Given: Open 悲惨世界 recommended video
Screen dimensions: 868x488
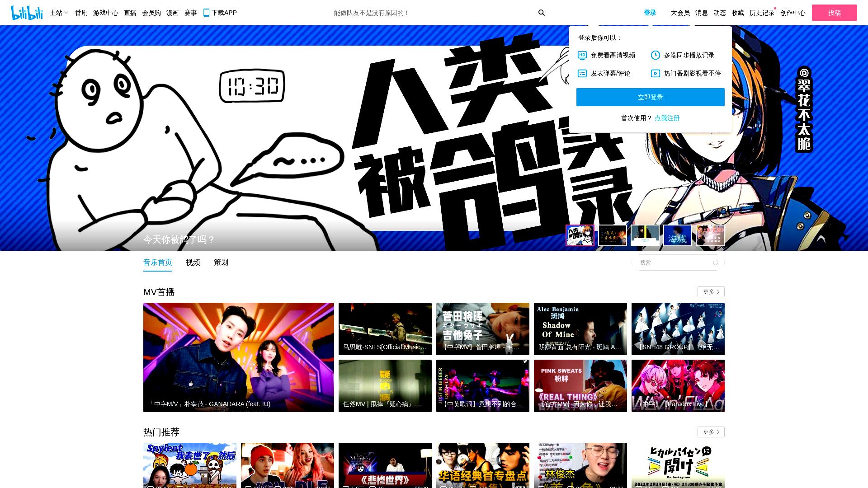Looking at the screenshot, I should 385,465.
